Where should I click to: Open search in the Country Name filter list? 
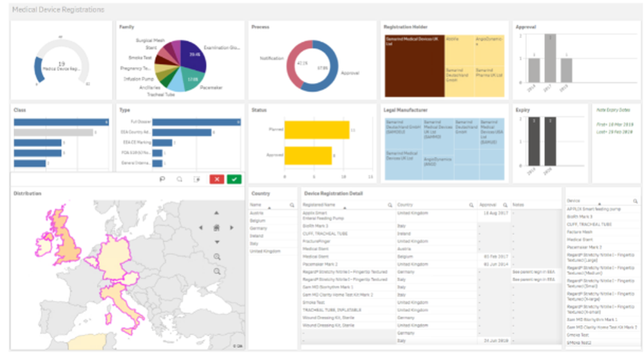[x=292, y=205]
